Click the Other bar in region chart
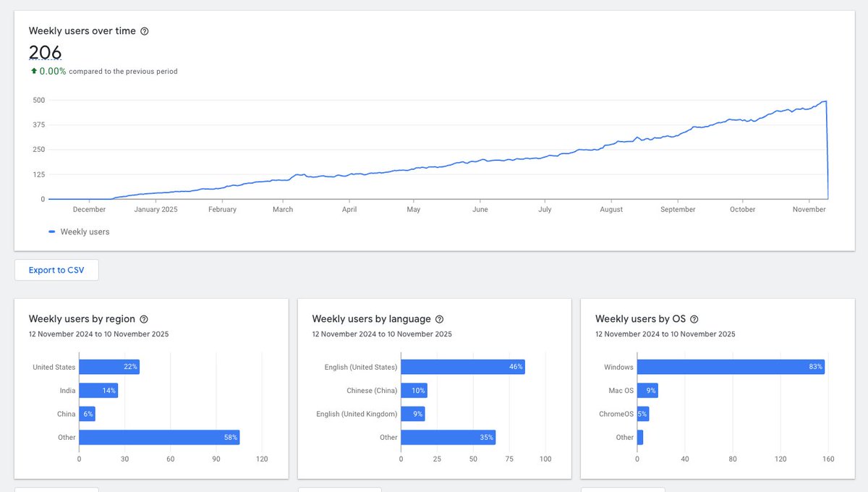Screen dimensions: 868x492 click(159, 437)
